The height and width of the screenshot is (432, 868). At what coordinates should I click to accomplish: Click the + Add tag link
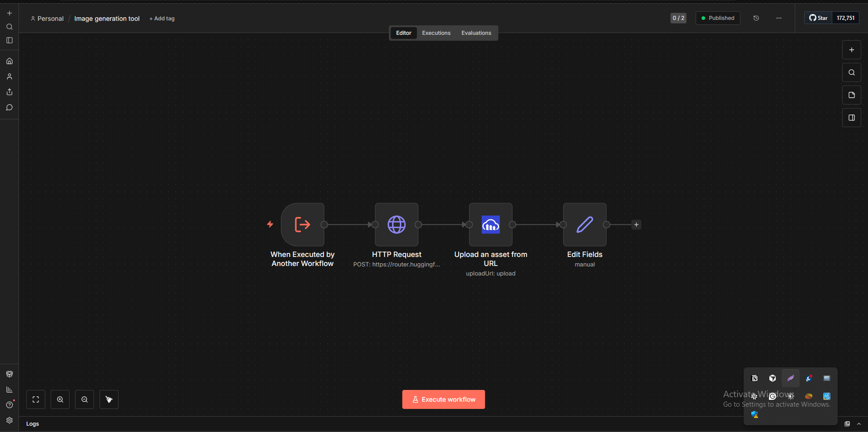coord(162,19)
